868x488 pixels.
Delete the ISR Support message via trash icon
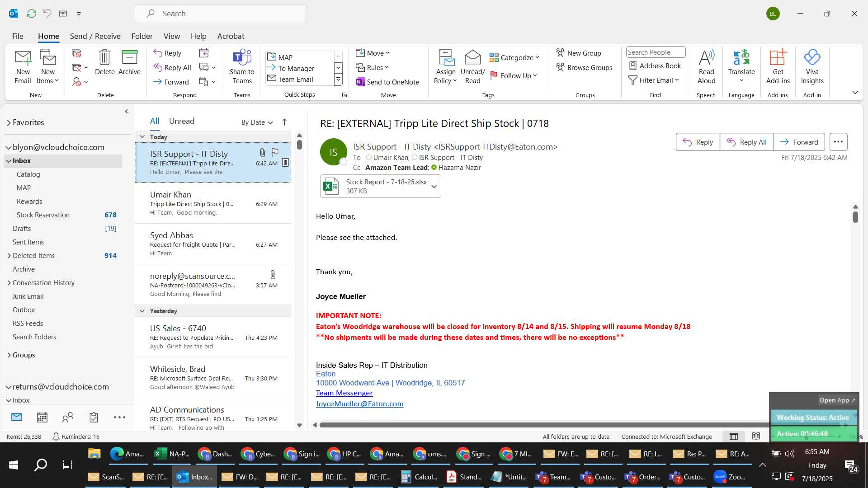pyautogui.click(x=285, y=162)
